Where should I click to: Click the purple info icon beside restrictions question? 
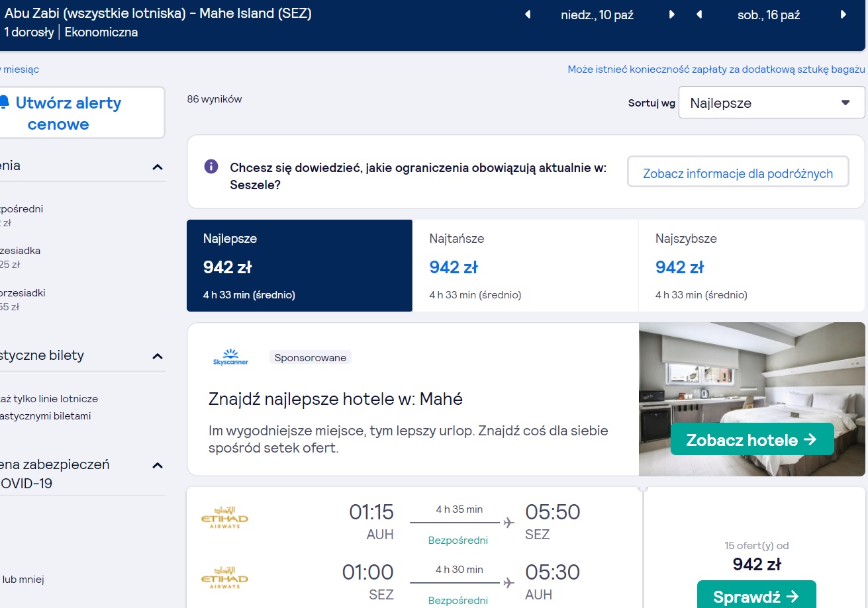(211, 166)
